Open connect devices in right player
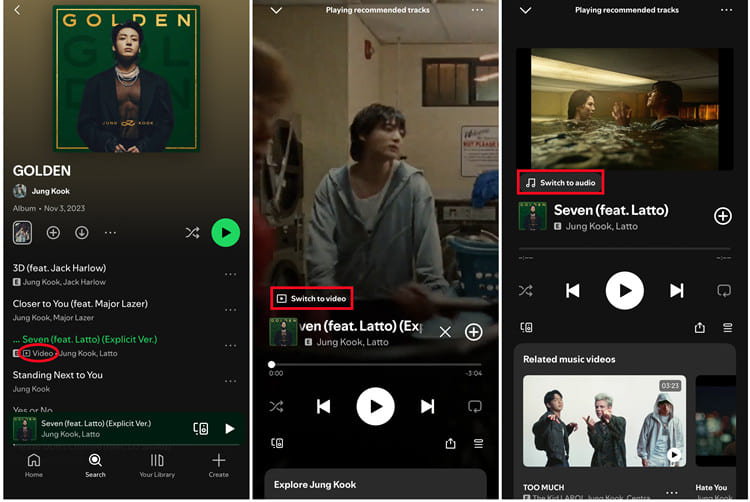 pos(526,327)
